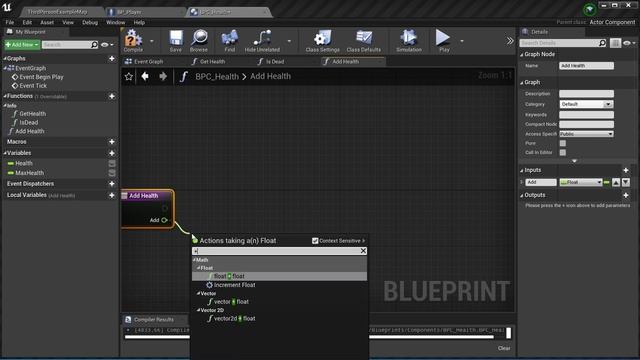Move Add input parameter up

point(616,182)
